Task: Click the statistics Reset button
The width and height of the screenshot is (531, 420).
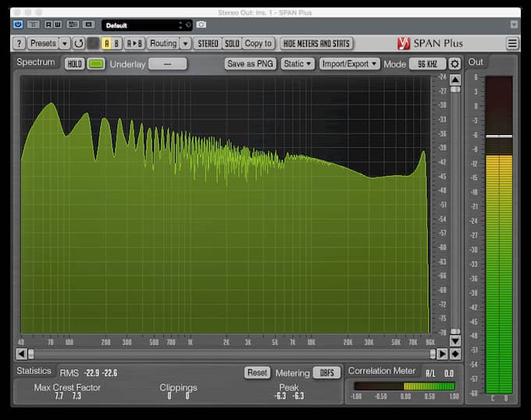Action: tap(257, 372)
